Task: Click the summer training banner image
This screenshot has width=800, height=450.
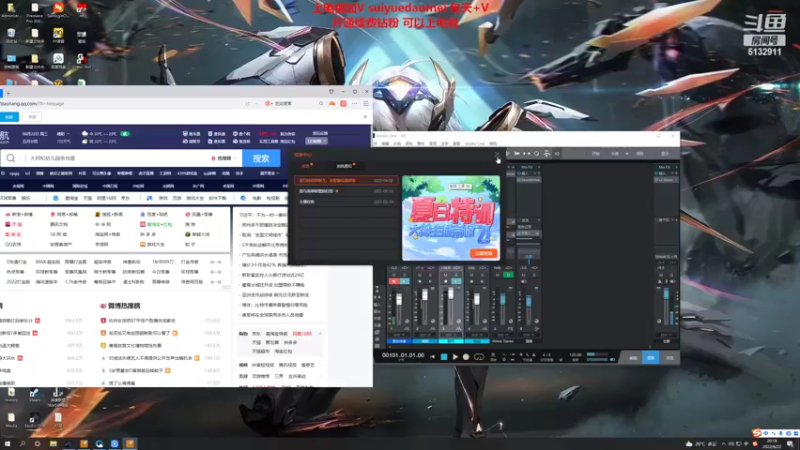Action: [451, 218]
